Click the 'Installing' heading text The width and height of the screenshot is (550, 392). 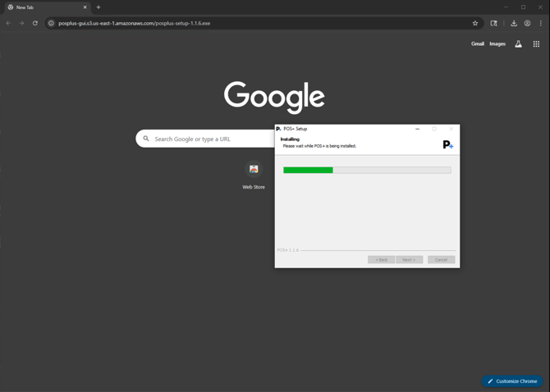(x=290, y=139)
